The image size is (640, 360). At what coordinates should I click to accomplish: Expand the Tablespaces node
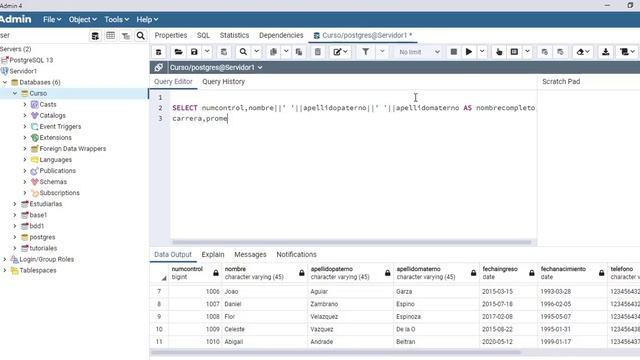coord(5,271)
